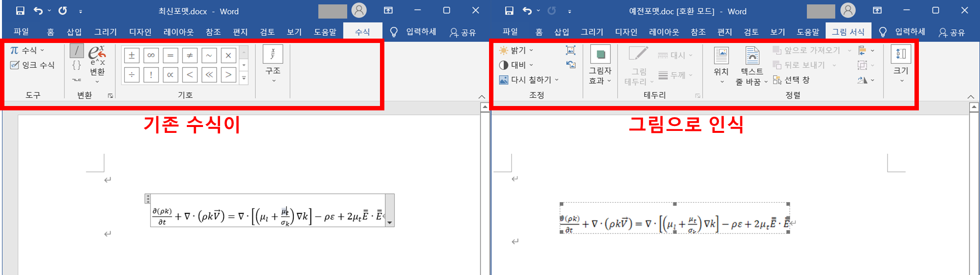Image resolution: width=980 pixels, height=275 pixels.
Task: Click the account avatar in left window
Action: click(359, 10)
